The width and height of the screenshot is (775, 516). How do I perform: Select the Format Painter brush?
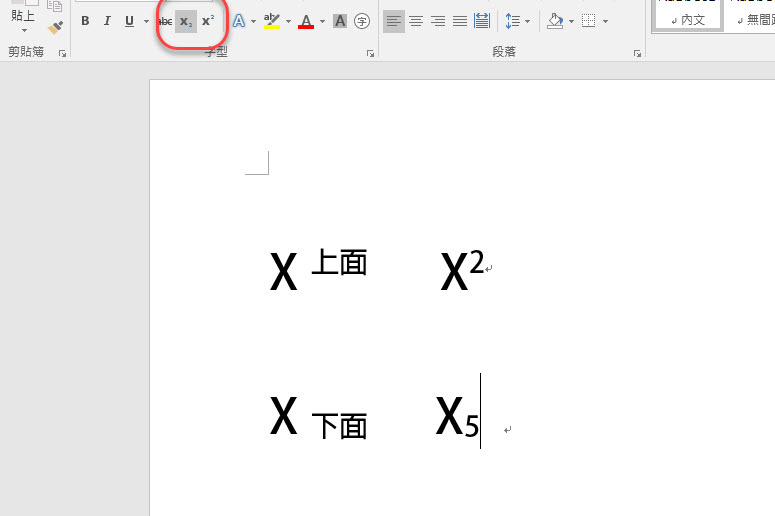click(55, 27)
